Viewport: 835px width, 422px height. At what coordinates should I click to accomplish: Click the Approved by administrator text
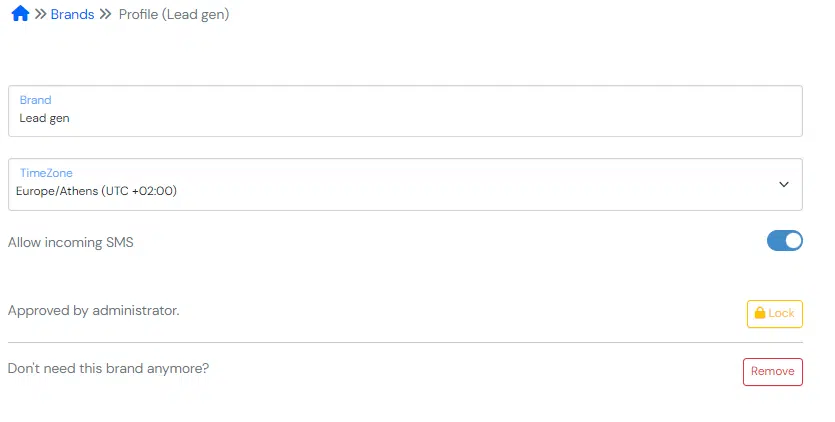coord(94,311)
